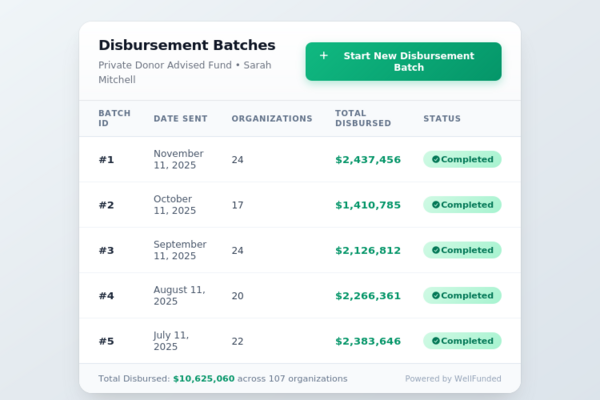600x400 pixels.
Task: Select batch #4 ID cell
Action: pyautogui.click(x=106, y=296)
